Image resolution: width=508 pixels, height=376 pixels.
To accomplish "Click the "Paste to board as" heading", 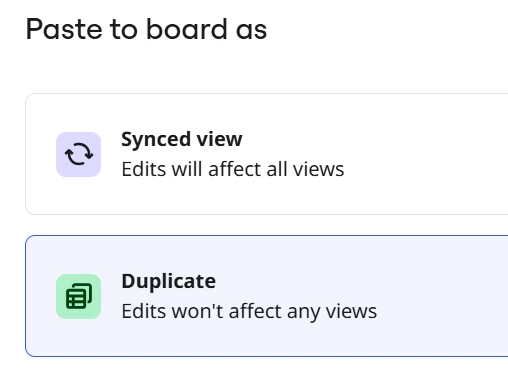I will click(x=146, y=29).
